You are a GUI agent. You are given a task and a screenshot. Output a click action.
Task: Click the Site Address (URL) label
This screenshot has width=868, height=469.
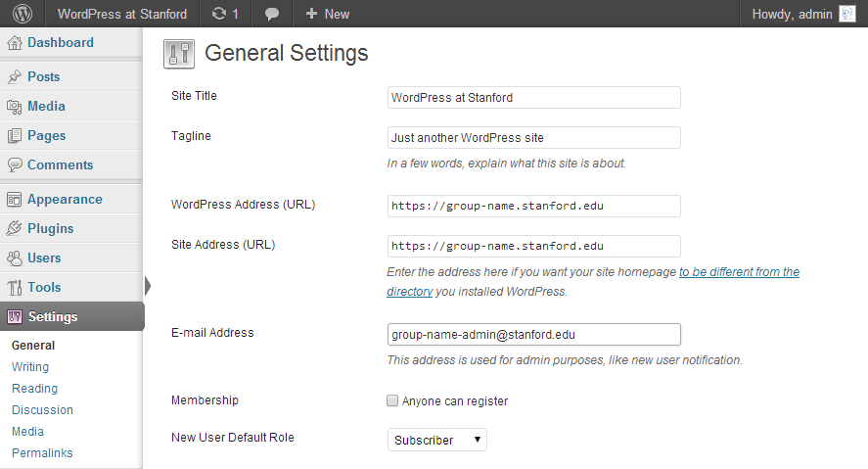tap(223, 245)
